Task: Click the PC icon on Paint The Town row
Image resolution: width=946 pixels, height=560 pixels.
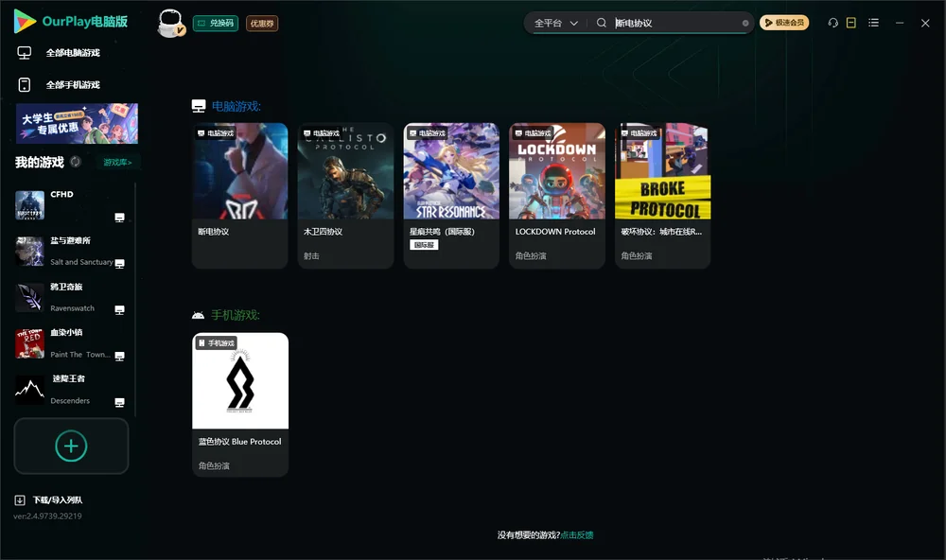Action: [x=119, y=356]
